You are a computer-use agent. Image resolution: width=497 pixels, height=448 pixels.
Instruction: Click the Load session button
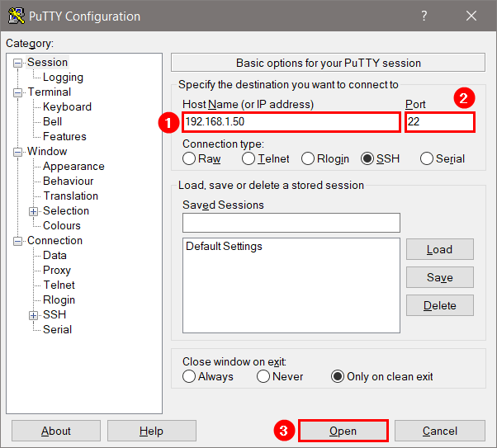pyautogui.click(x=440, y=249)
